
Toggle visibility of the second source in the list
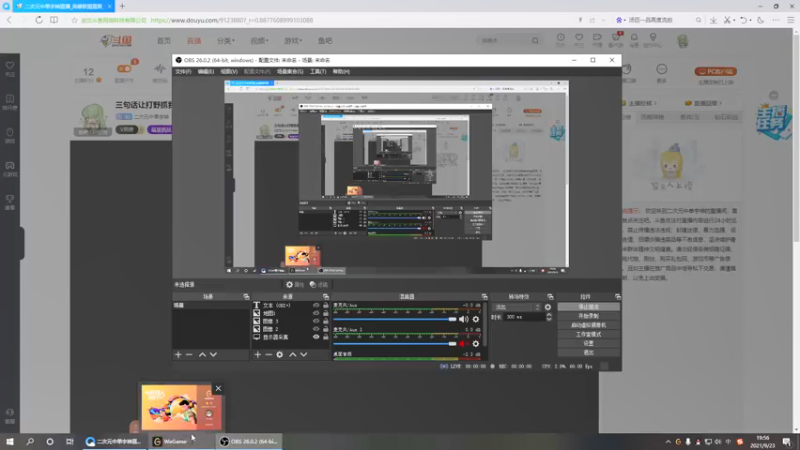coord(316,313)
